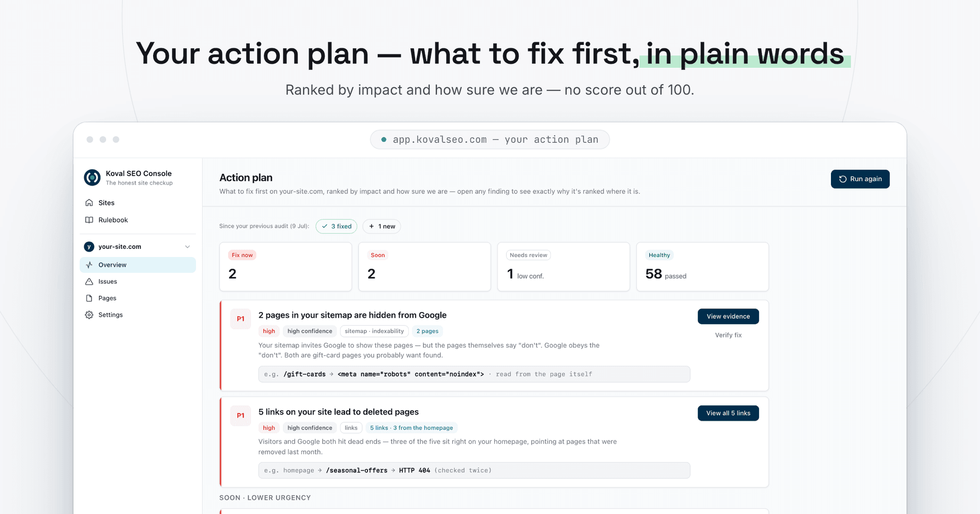Select the Needs review summary card

pyautogui.click(x=563, y=267)
